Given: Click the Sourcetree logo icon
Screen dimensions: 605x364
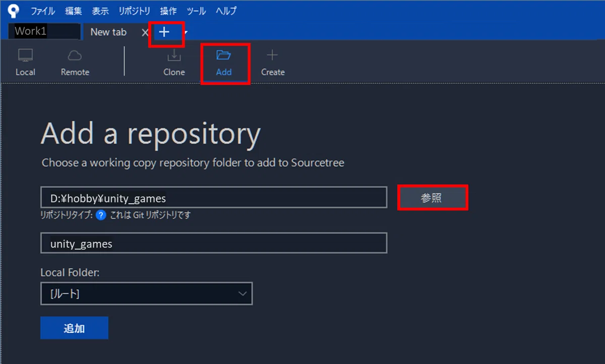Looking at the screenshot, I should [14, 11].
